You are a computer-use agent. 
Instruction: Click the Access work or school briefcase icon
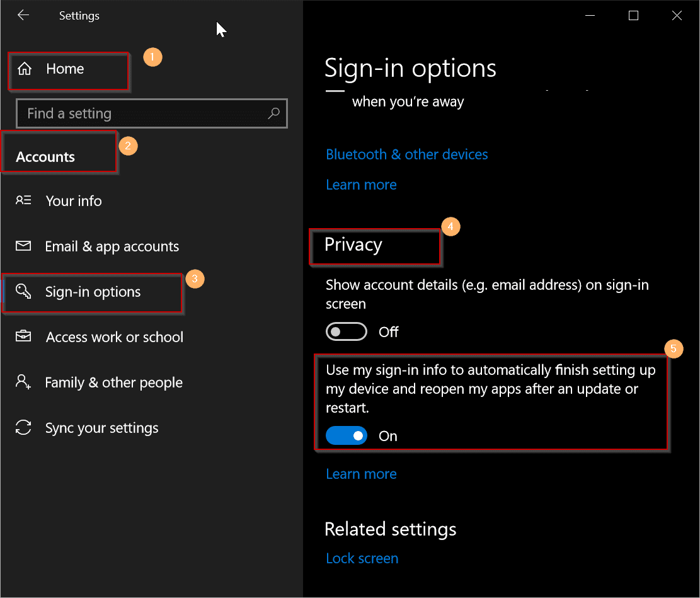coord(23,336)
